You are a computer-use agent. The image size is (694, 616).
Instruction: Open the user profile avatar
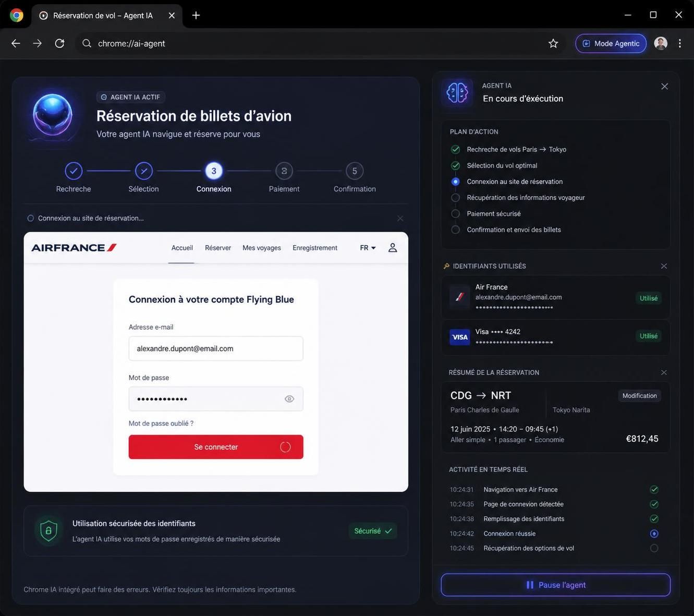click(661, 43)
